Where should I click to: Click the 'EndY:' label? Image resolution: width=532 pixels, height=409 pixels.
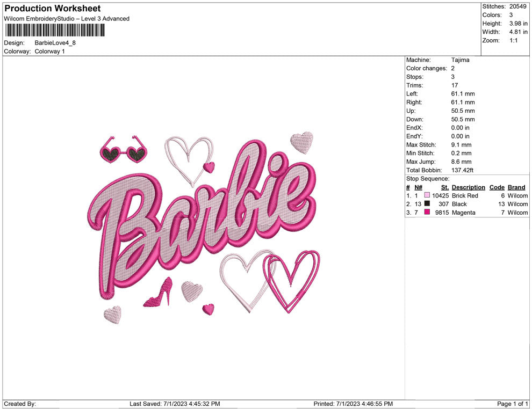click(x=414, y=136)
